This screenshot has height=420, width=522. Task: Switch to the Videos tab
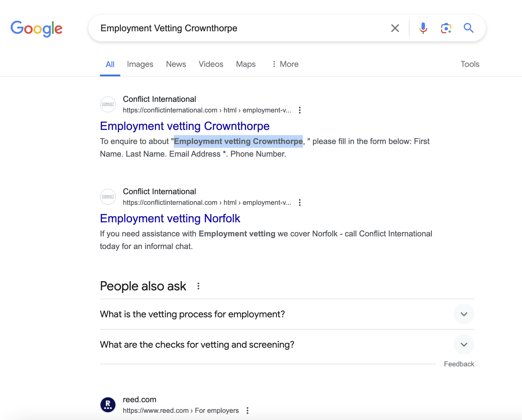(211, 64)
